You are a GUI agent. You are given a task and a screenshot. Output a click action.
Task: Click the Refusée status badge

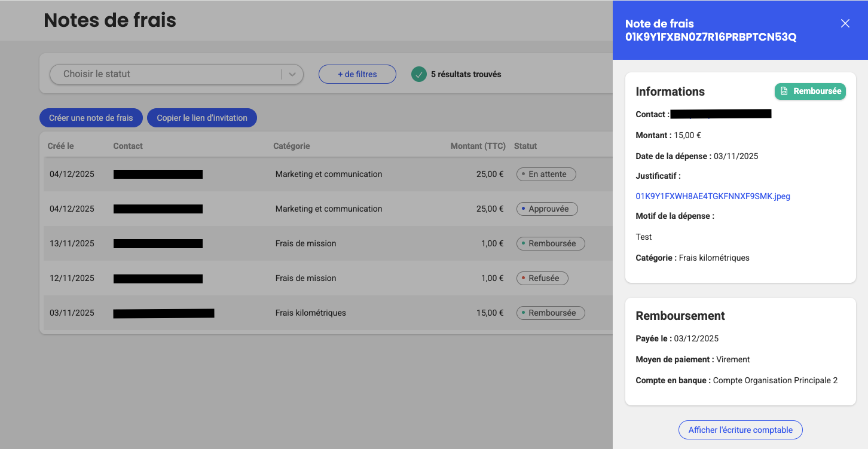542,278
